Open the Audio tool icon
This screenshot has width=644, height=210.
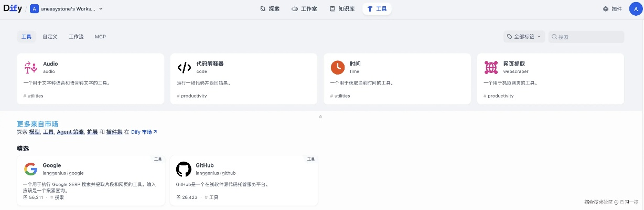pos(30,67)
